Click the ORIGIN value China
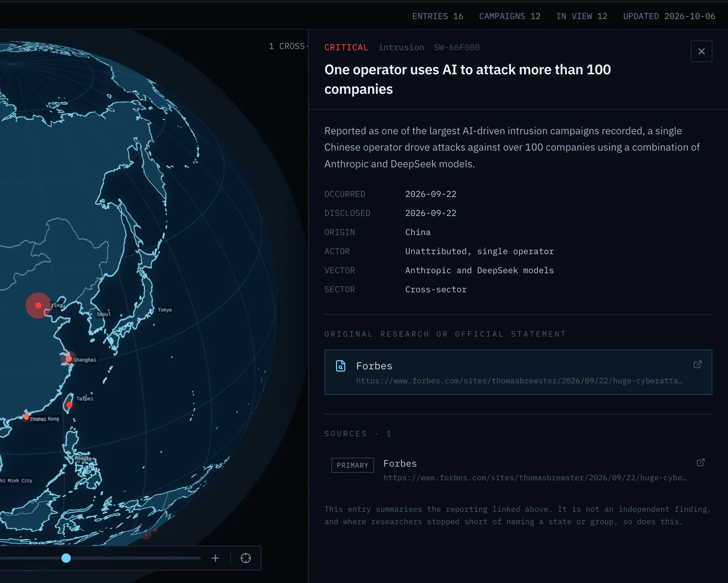The image size is (728, 583). click(418, 232)
